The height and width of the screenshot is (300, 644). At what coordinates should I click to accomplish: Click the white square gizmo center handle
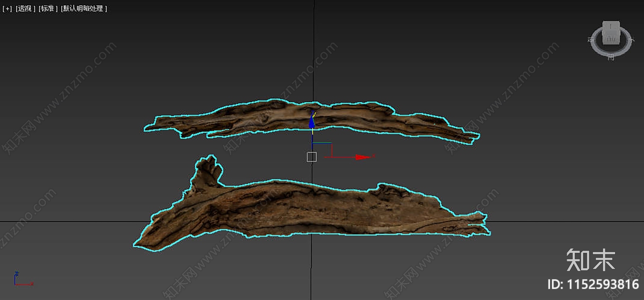tap(312, 157)
